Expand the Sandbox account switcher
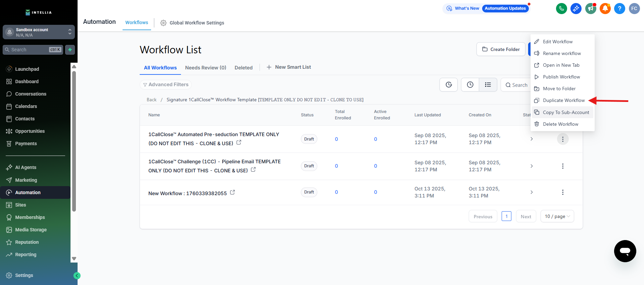The height and width of the screenshot is (285, 644). tap(39, 32)
